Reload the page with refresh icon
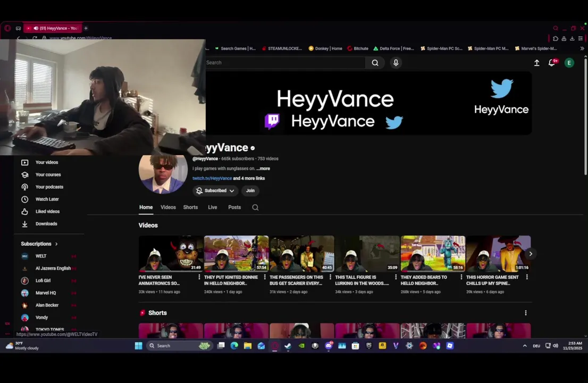This screenshot has width=588, height=383. tap(35, 38)
